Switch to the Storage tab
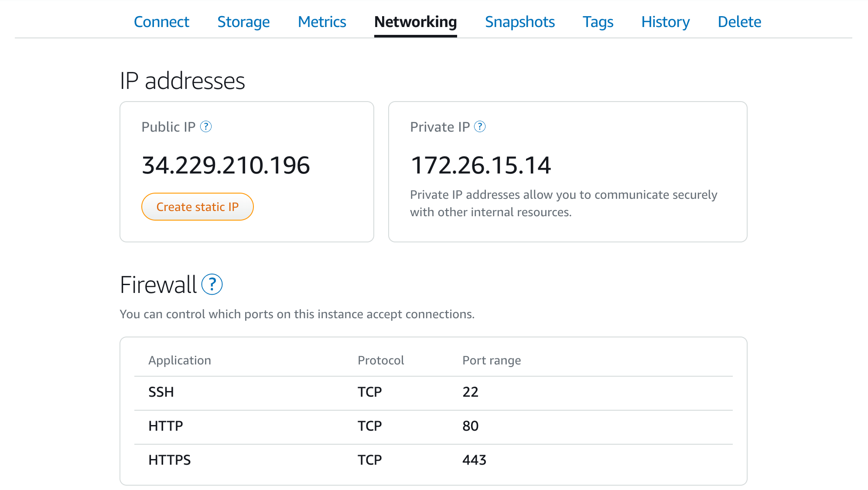This screenshot has width=868, height=490. [x=243, y=22]
